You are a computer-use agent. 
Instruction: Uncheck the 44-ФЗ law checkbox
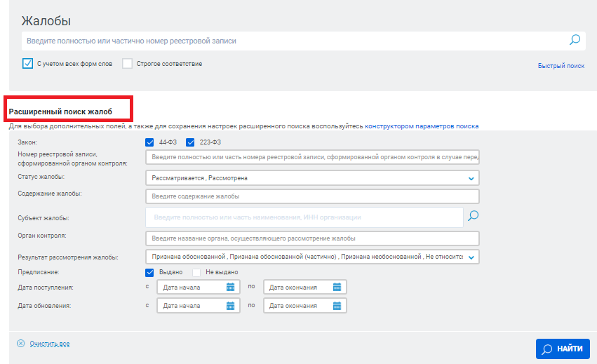pos(149,143)
